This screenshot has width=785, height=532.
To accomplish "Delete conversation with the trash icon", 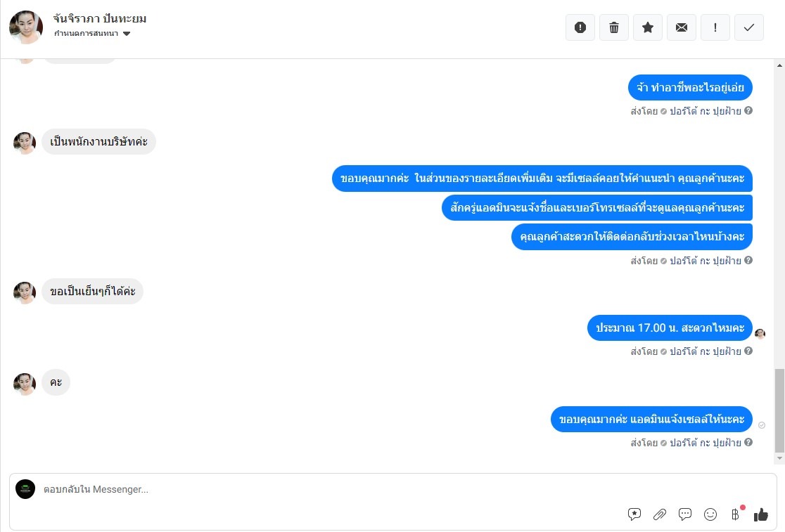I will pyautogui.click(x=614, y=27).
